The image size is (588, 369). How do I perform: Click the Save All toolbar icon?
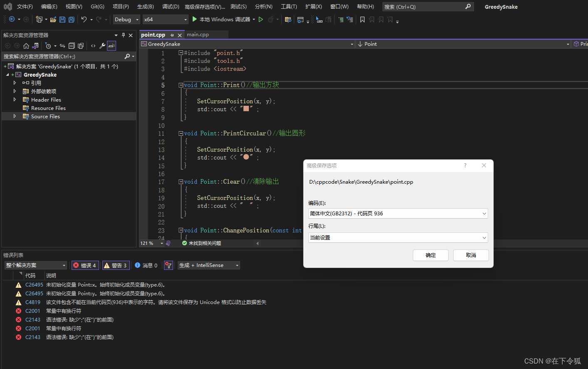(72, 20)
